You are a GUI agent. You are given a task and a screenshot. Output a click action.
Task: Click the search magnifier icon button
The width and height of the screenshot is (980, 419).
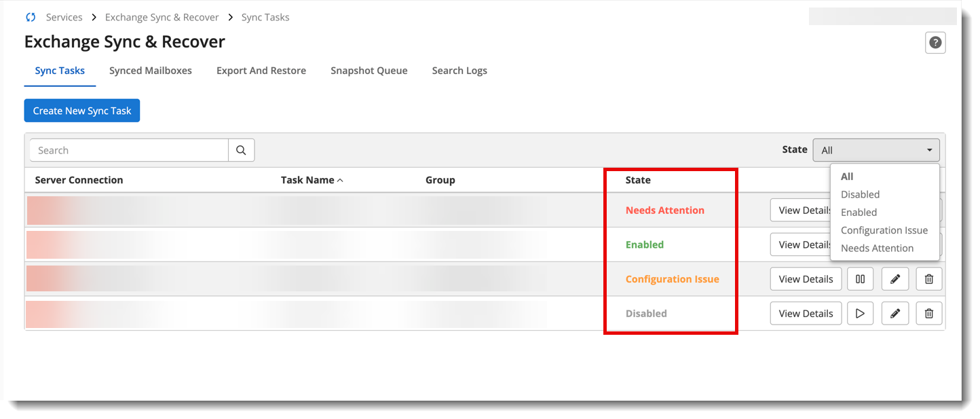pyautogui.click(x=241, y=150)
